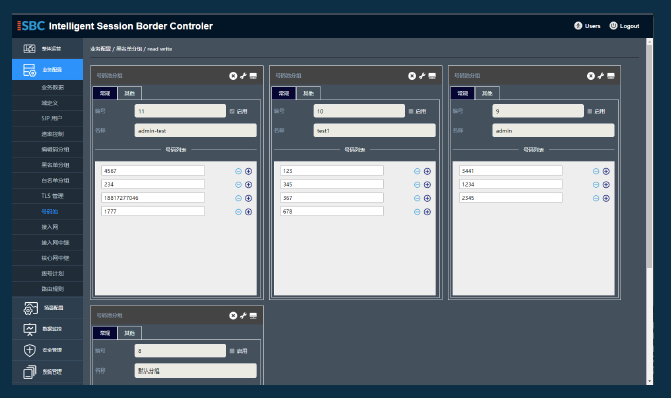Switch to the 其他 tab in the number 8 panel

130,333
